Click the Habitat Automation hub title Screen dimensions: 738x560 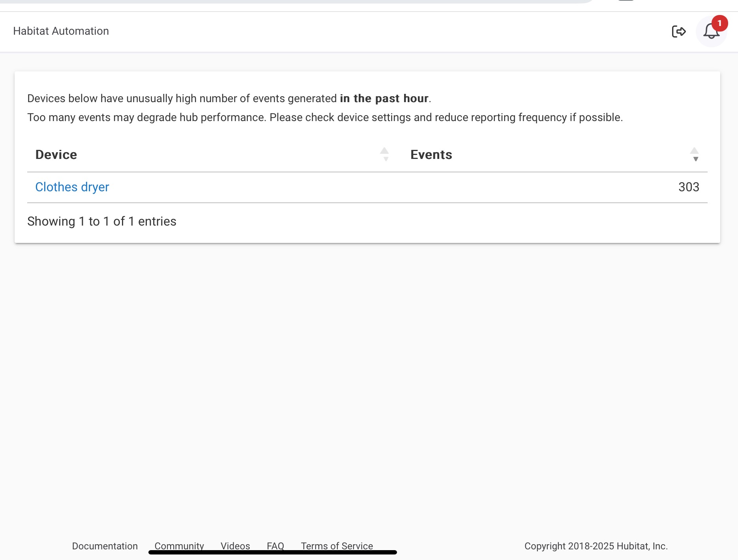tap(61, 31)
